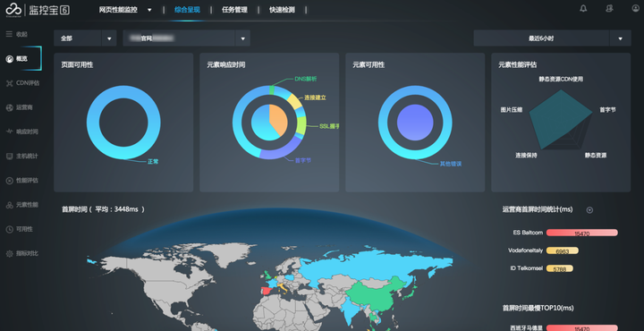644x331 pixels.
Task: Click the 首屏时间最慢TOP10(ms) heading
Action: click(538, 308)
